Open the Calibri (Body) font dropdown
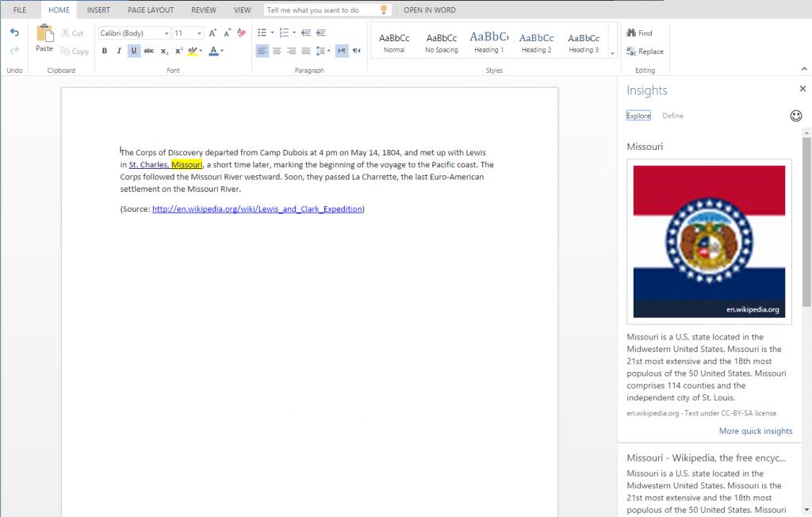Viewport: 812px width, 517px height. 167,33
